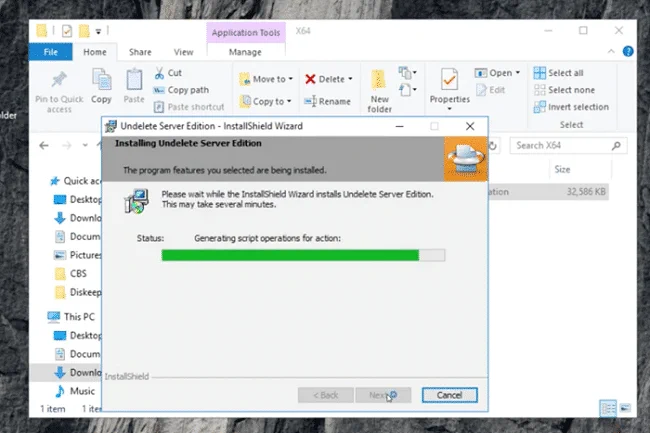Sort by the Size column header
This screenshot has height=433, width=650.
562,169
